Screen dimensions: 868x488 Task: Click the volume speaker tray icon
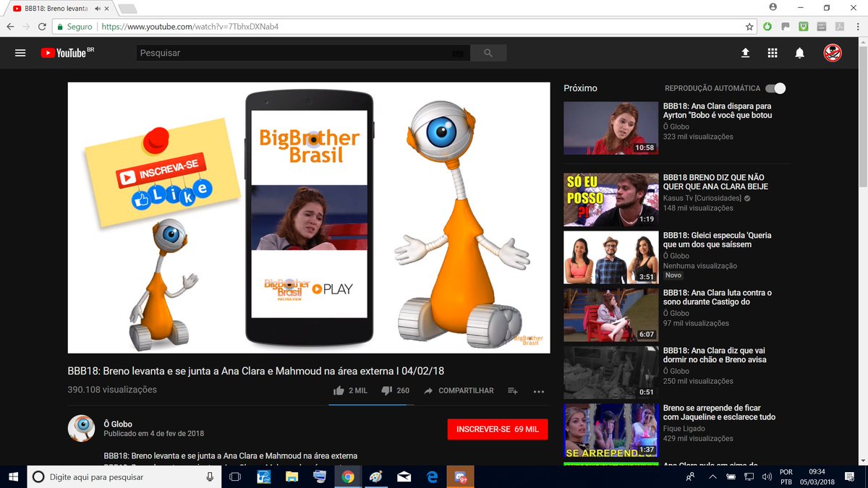(766, 477)
